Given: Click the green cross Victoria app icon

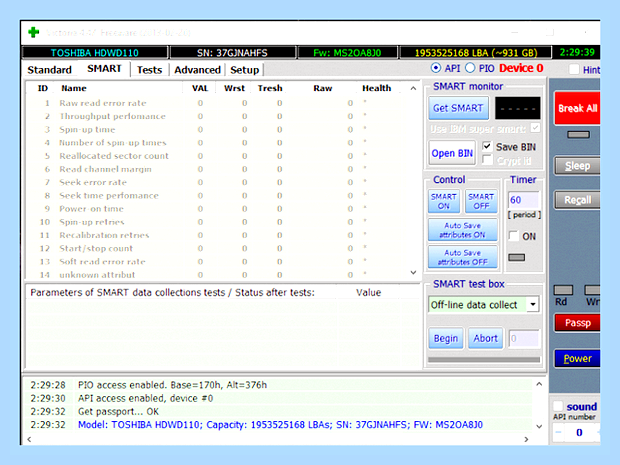Looking at the screenshot, I should (x=34, y=32).
